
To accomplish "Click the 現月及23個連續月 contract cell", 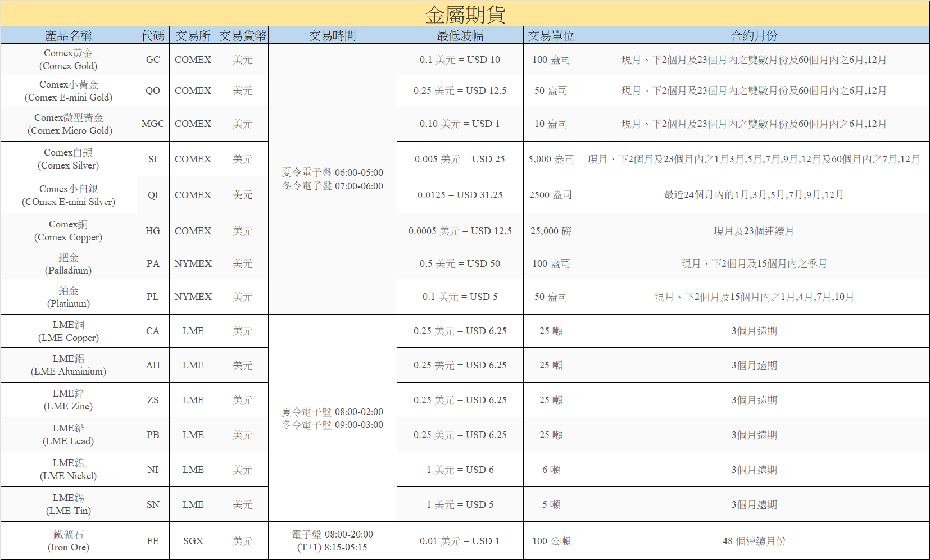I will pos(754,231).
